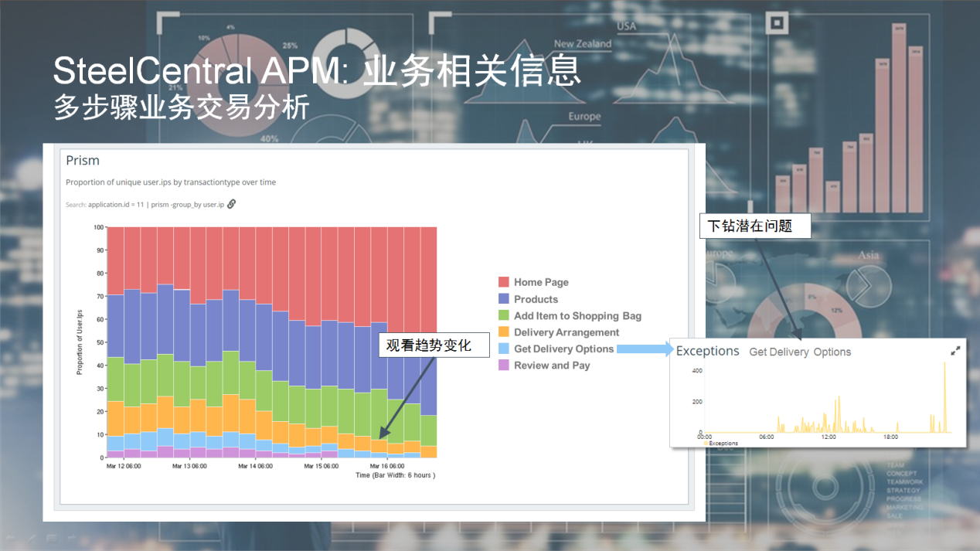Click the Exceptions panel heading
Viewport: 980px width, 551px height.
point(707,351)
